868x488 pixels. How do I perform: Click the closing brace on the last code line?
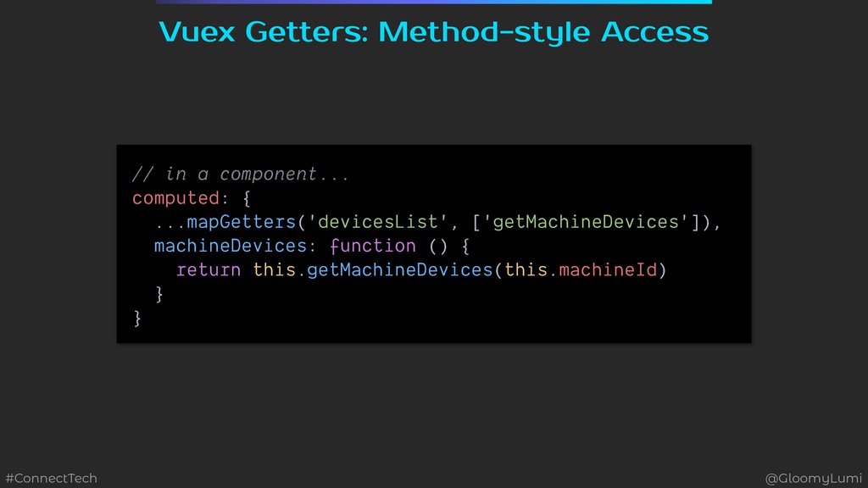(x=137, y=319)
